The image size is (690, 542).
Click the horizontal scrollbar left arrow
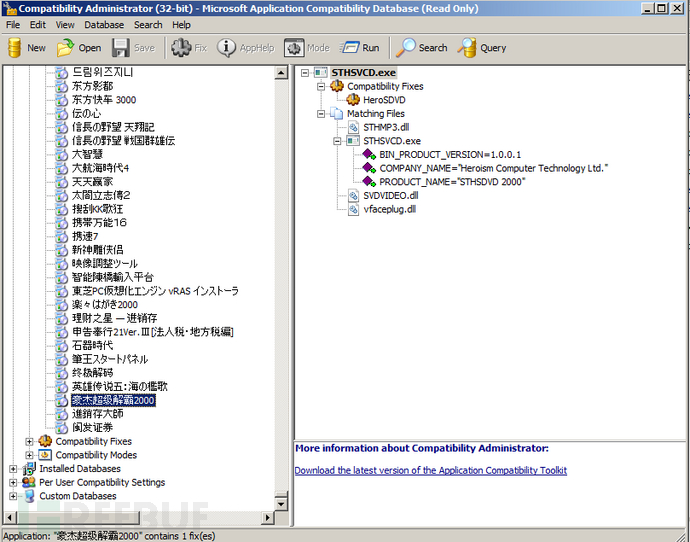point(10,517)
